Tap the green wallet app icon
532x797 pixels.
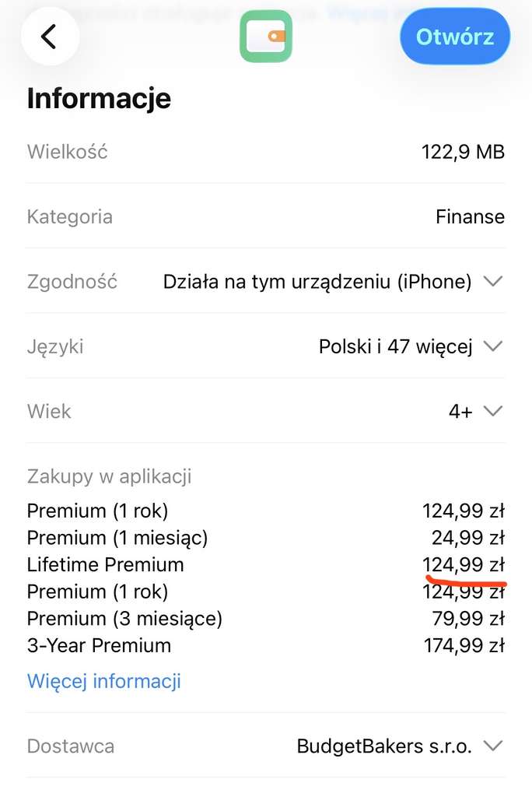click(x=266, y=36)
